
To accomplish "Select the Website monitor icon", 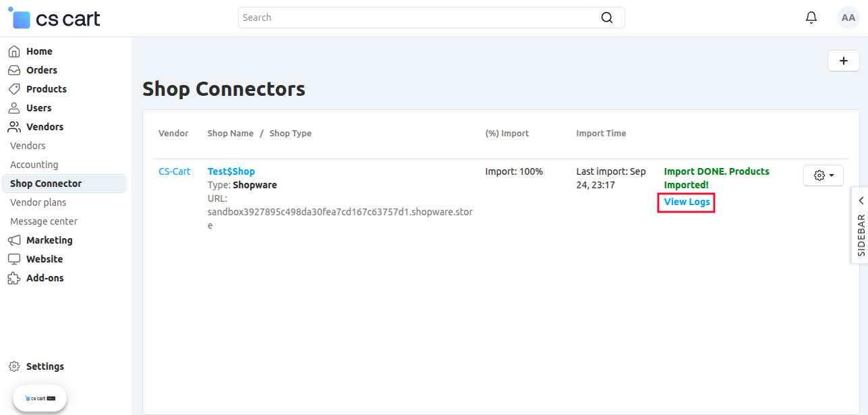I will pos(15,258).
